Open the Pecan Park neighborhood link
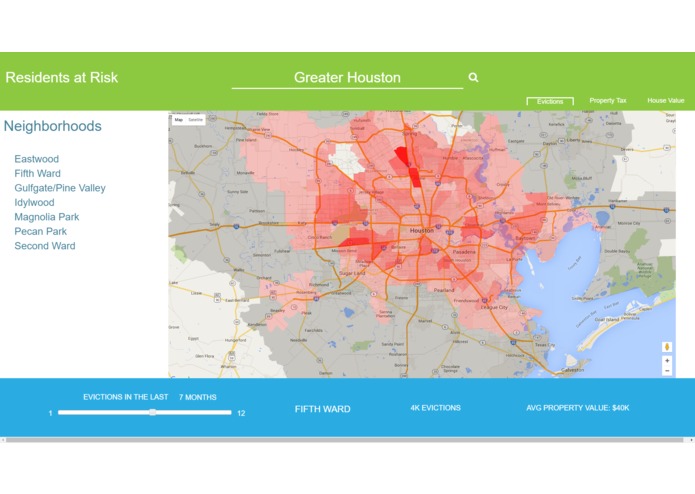This screenshot has height=494, width=695. pos(40,232)
